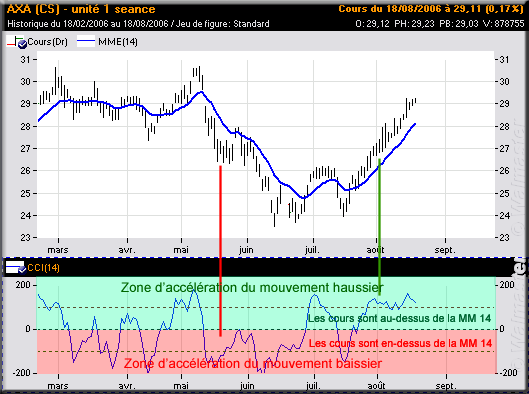Click the -200 value on right CCI axis
The width and height of the screenshot is (529, 394).
[x=508, y=373]
